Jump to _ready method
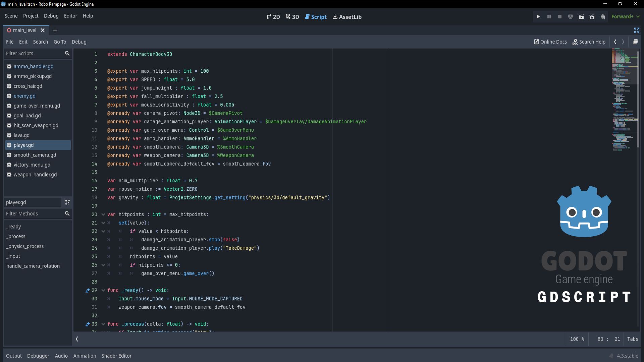This screenshot has height=362, width=644. click(x=38, y=227)
